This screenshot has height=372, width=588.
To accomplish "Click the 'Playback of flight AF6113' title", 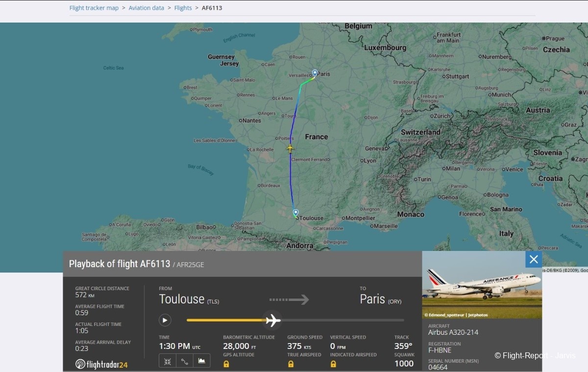I will tap(120, 264).
